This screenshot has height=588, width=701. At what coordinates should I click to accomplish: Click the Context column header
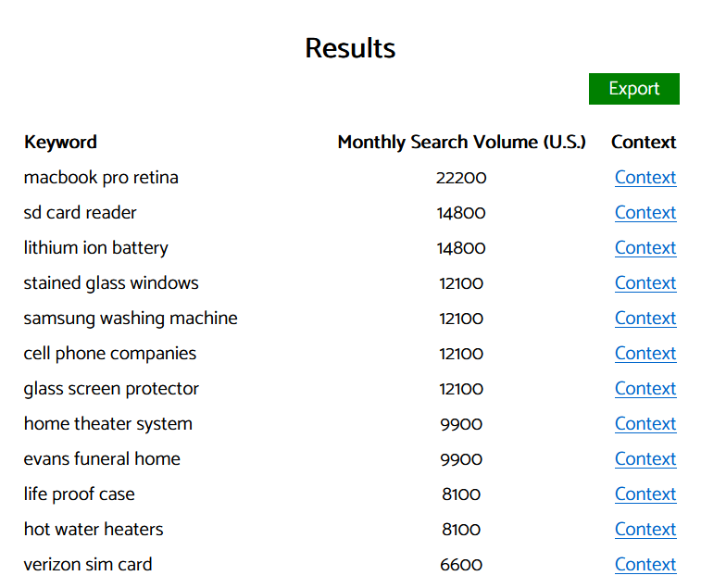click(x=644, y=143)
